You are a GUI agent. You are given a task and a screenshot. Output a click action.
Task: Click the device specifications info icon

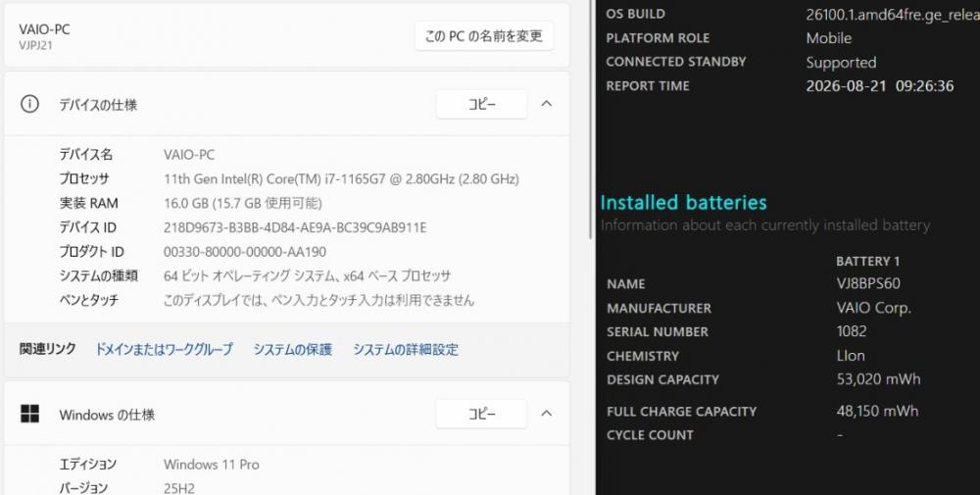pos(29,104)
